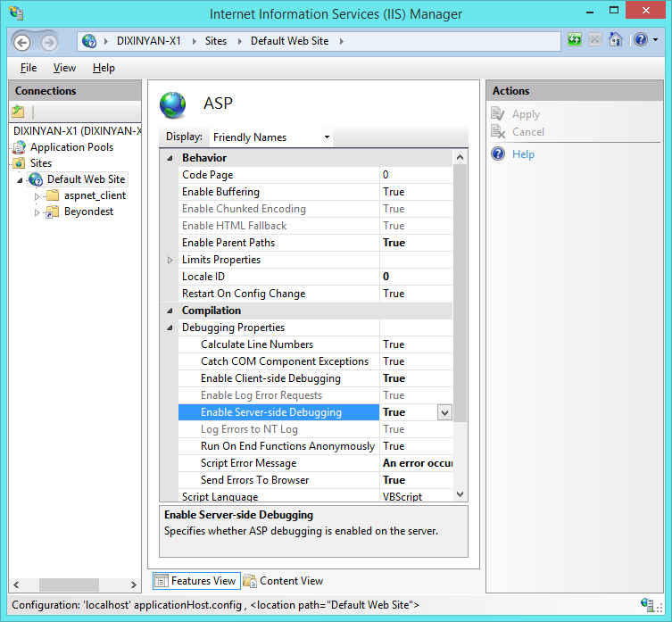672x622 pixels.
Task: Click Default Web Site in address breadcrumb
Action: pos(289,41)
